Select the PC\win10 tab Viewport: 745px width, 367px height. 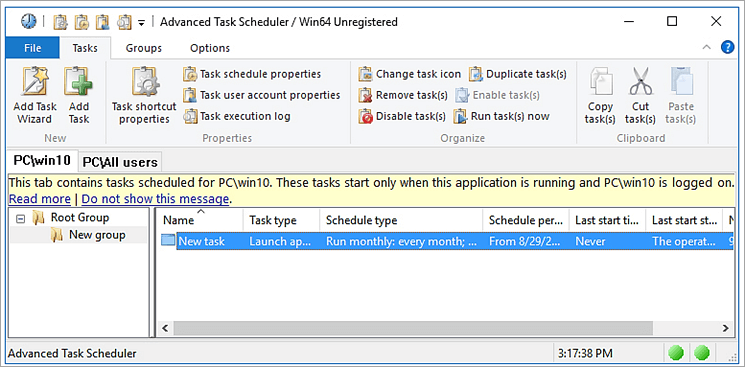click(42, 160)
